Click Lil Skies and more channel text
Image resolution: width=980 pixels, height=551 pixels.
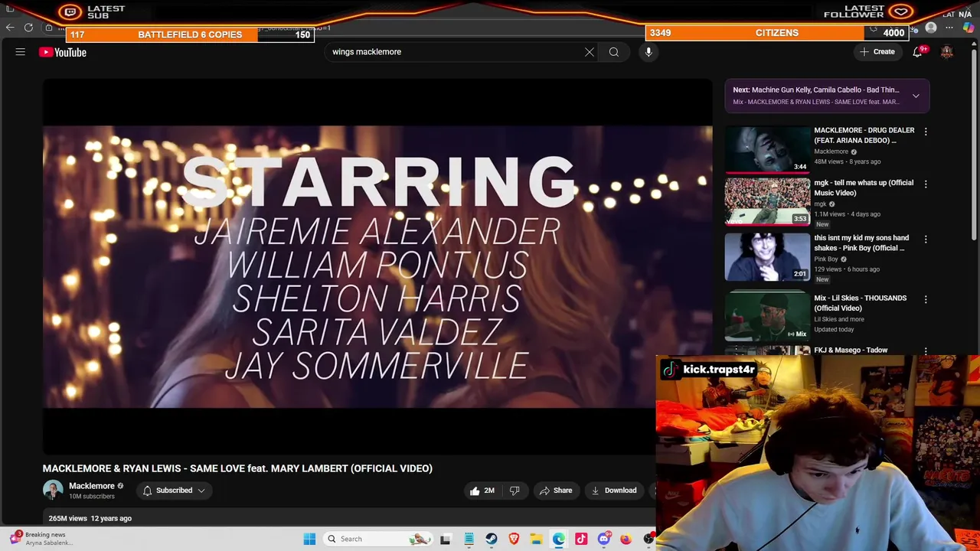click(x=839, y=319)
